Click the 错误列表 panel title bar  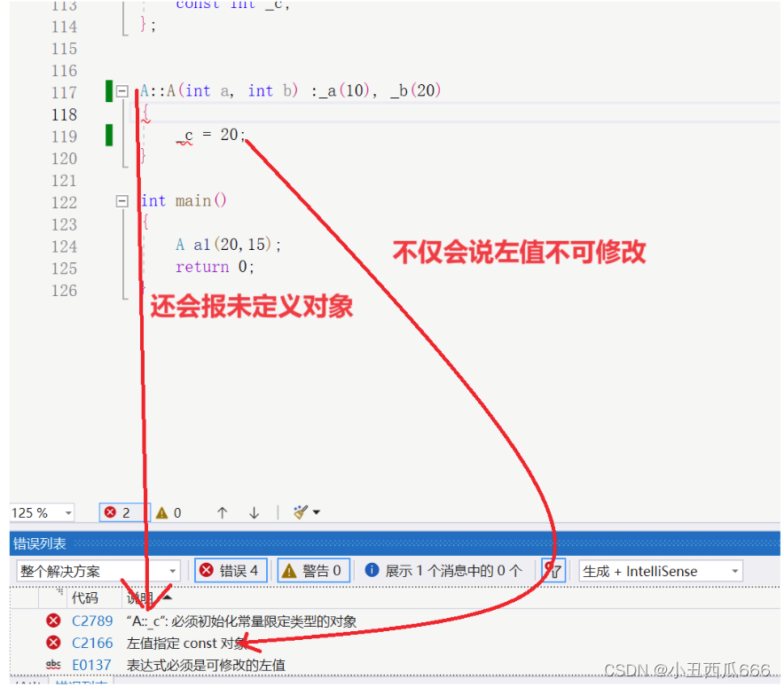tap(395, 543)
